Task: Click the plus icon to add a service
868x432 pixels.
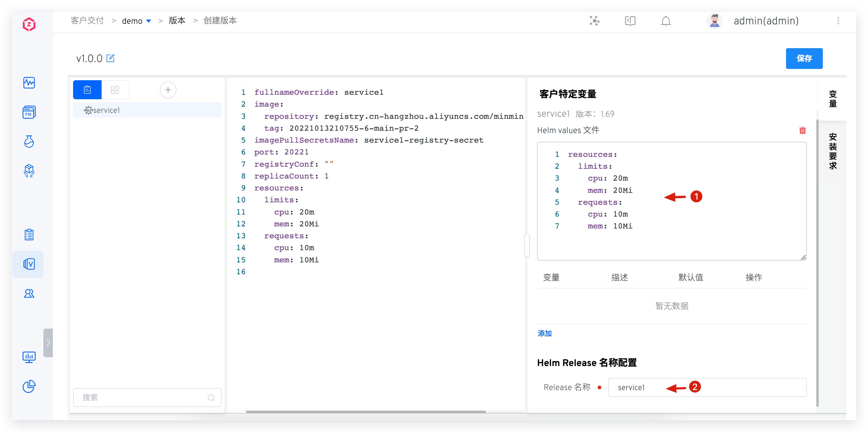Action: 168,90
